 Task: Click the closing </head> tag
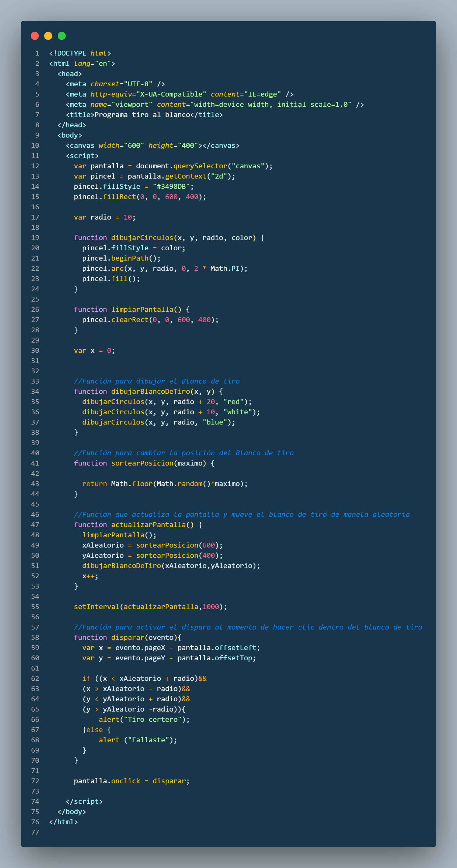pyautogui.click(x=72, y=125)
